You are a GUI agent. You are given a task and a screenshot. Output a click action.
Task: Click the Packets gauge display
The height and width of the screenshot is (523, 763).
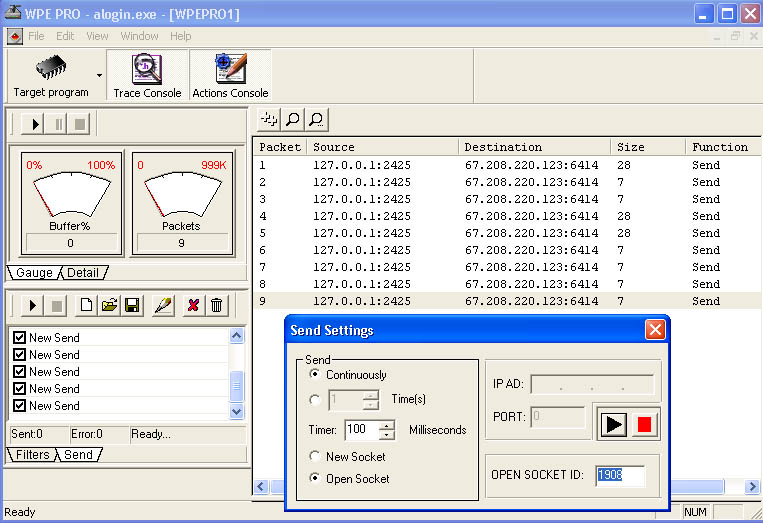(x=182, y=203)
